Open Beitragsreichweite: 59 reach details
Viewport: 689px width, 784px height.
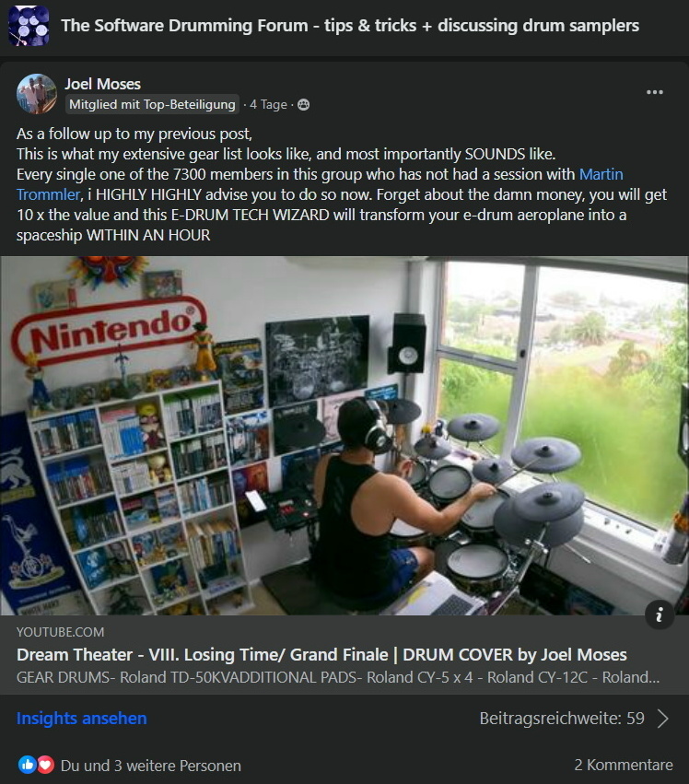562,719
